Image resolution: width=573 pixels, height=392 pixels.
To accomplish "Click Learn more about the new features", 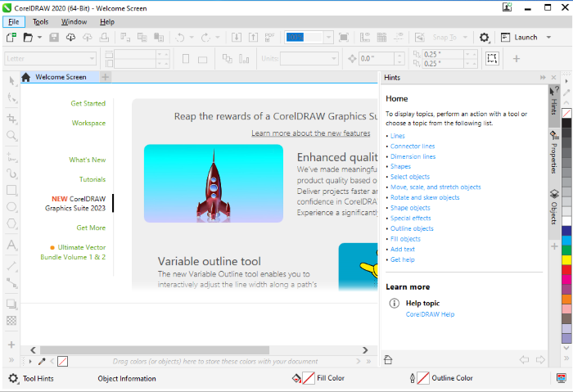I will pos(310,133).
